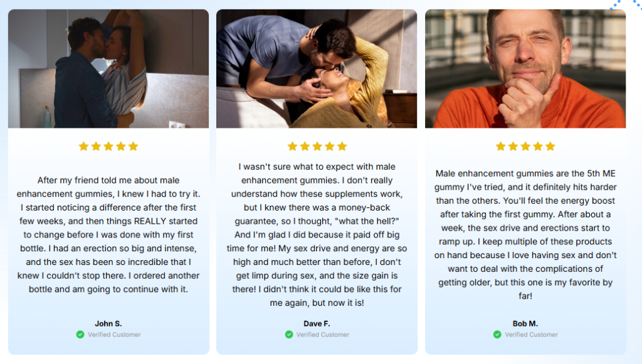Click the fifth star in John S.'s rating
Screen dimensions: 642x364
point(133,147)
